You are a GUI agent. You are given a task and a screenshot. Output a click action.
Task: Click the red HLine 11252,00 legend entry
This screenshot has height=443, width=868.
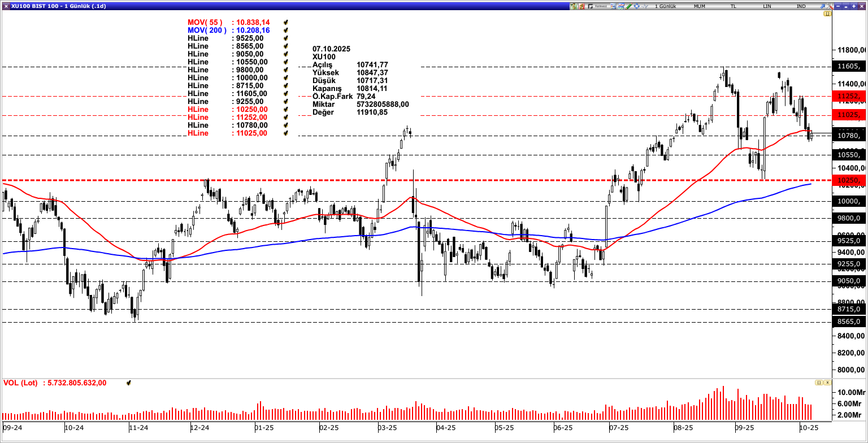click(x=227, y=117)
